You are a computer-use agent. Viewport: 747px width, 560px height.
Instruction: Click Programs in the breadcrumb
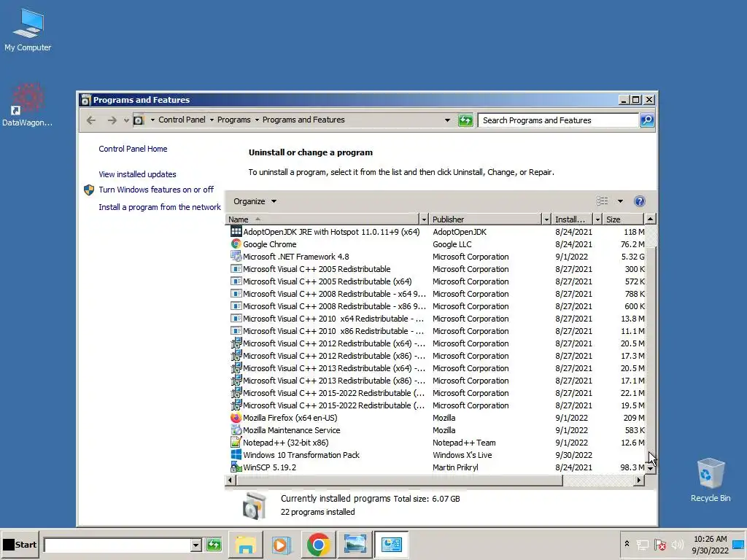[x=233, y=120]
